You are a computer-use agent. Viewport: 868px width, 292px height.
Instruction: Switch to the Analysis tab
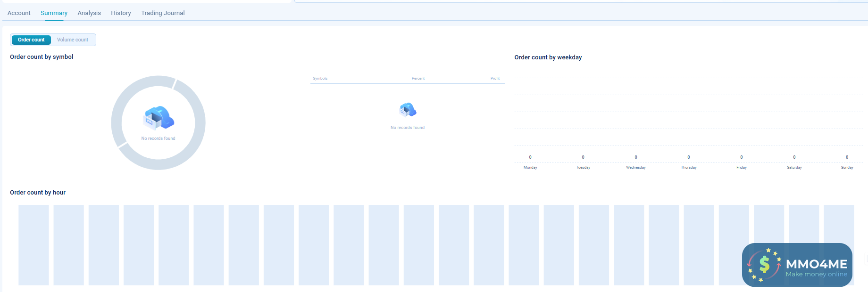click(x=89, y=13)
